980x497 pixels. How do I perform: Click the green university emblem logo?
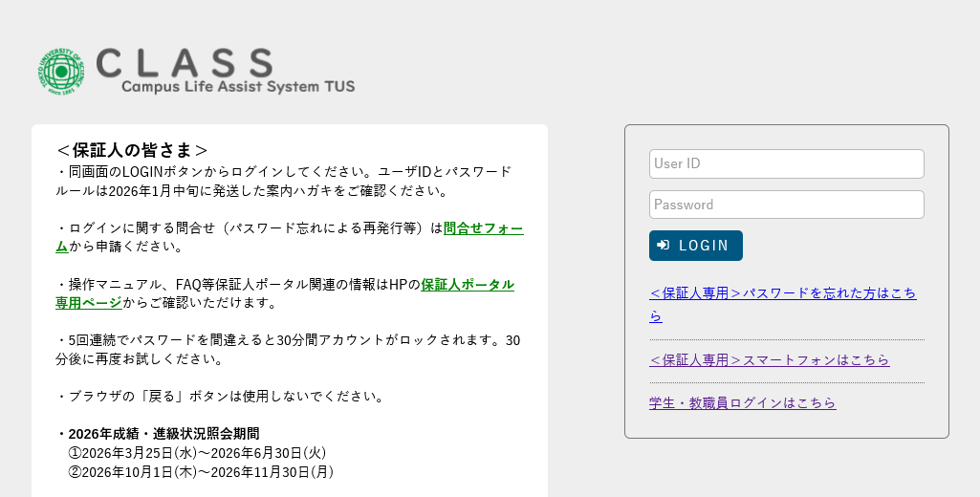point(61,72)
